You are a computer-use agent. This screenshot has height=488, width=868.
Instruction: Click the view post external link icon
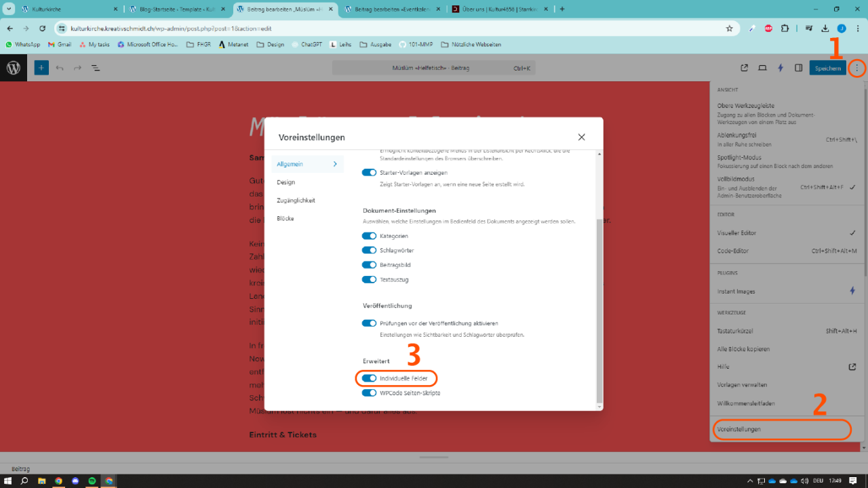(745, 68)
